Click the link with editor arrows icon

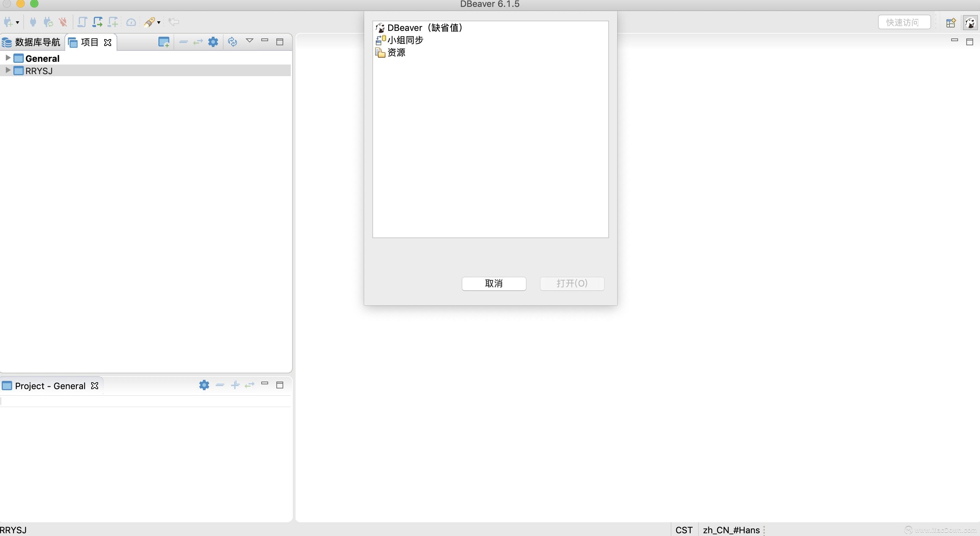198,42
